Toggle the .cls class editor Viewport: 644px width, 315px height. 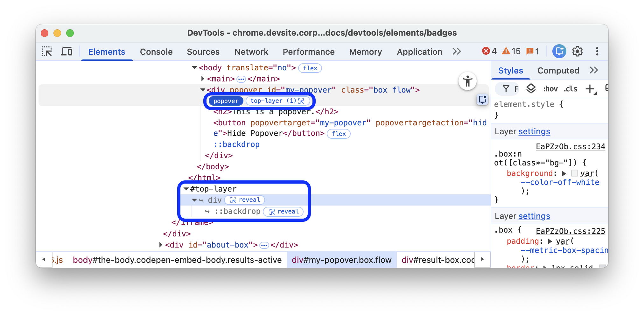pos(570,89)
